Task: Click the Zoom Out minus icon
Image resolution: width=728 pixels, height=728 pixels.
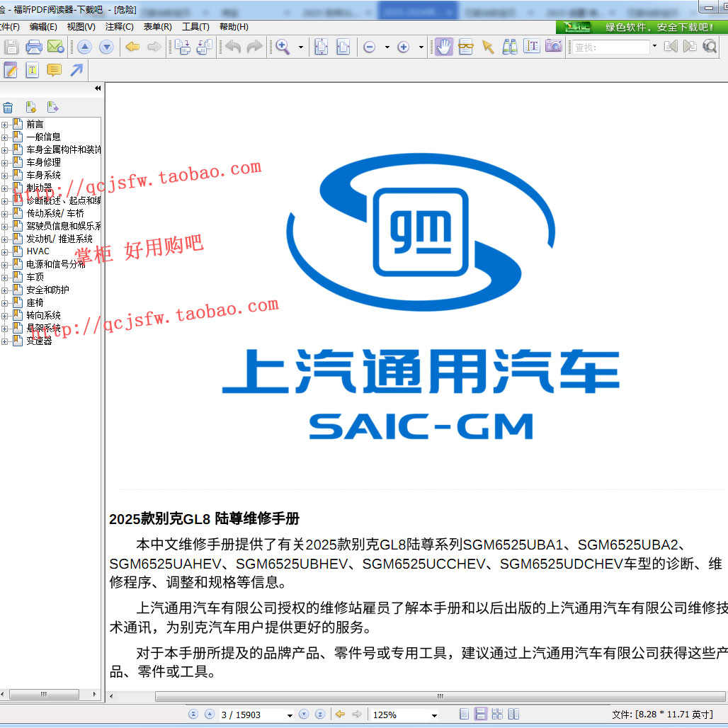Action: (x=370, y=47)
